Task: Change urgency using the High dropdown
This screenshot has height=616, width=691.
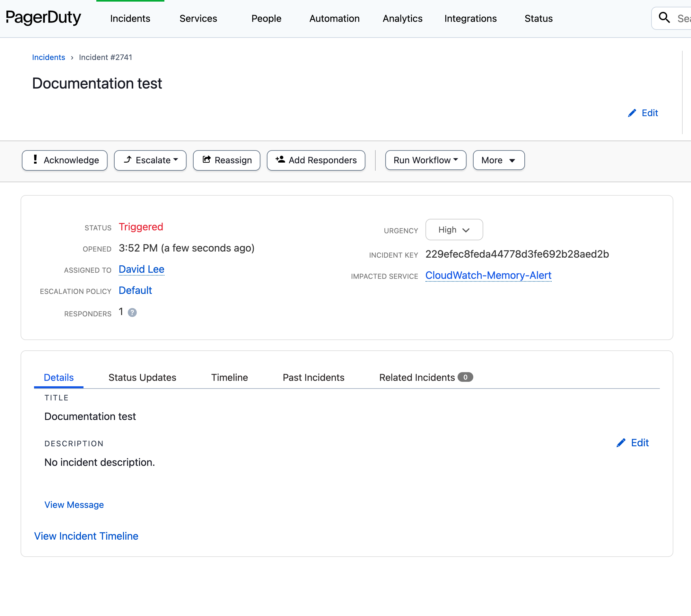Action: click(454, 230)
